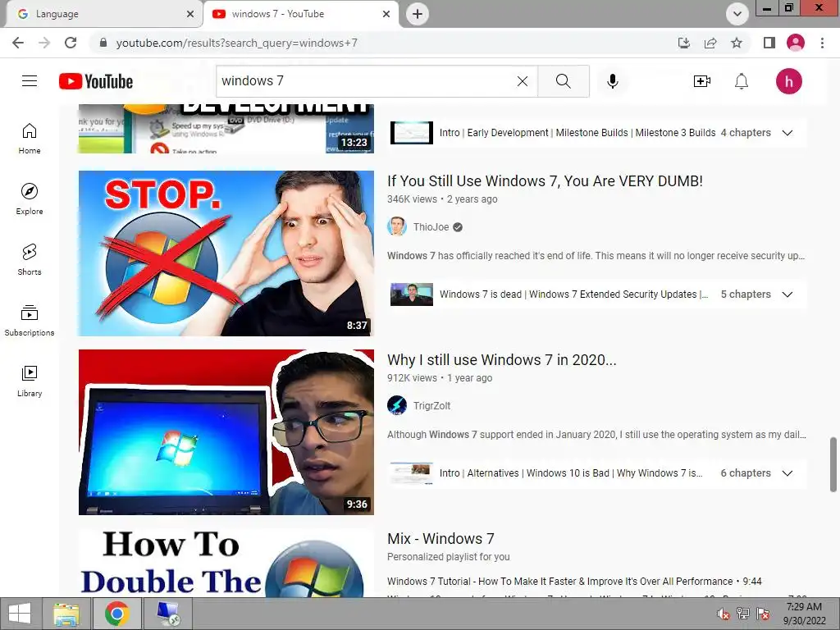Click the magnifier search button

563,81
